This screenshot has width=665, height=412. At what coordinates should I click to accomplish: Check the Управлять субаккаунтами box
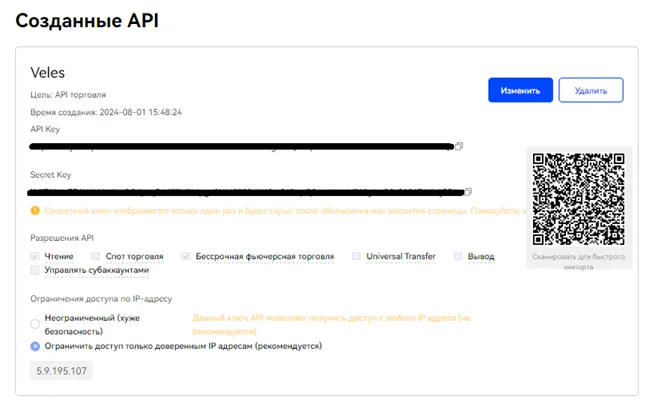(x=36, y=270)
